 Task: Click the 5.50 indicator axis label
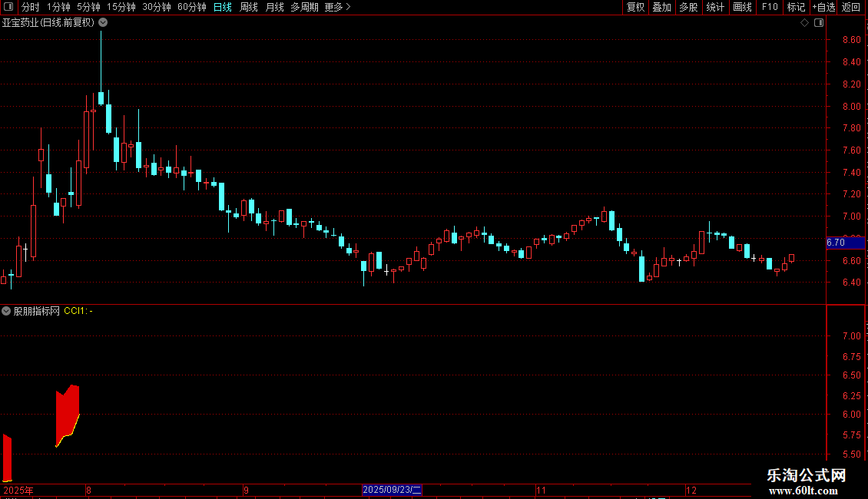point(851,454)
